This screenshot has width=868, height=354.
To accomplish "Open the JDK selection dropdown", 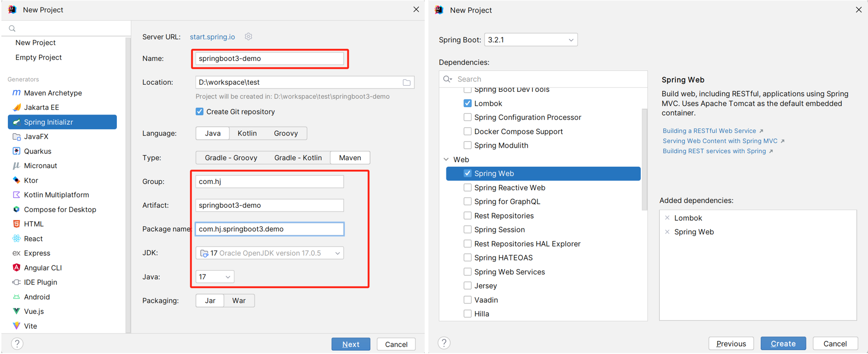I will (270, 253).
